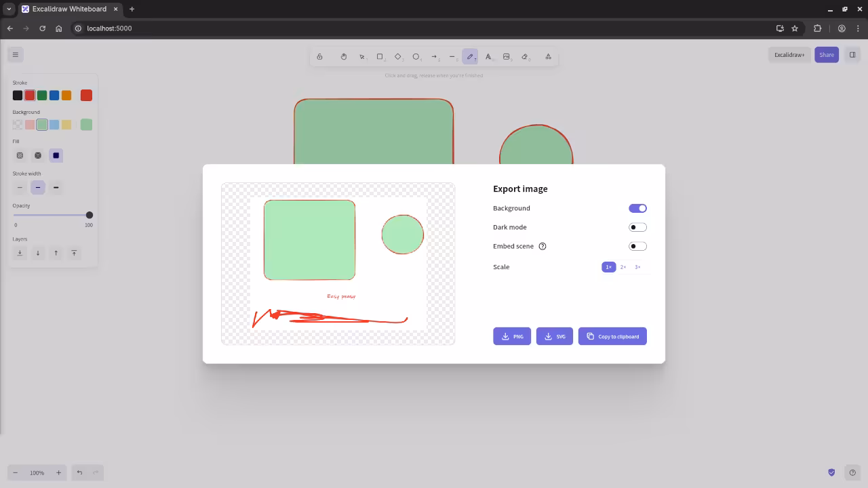The height and width of the screenshot is (488, 868).
Task: Pick the orange stroke color swatch
Action: coord(66,95)
